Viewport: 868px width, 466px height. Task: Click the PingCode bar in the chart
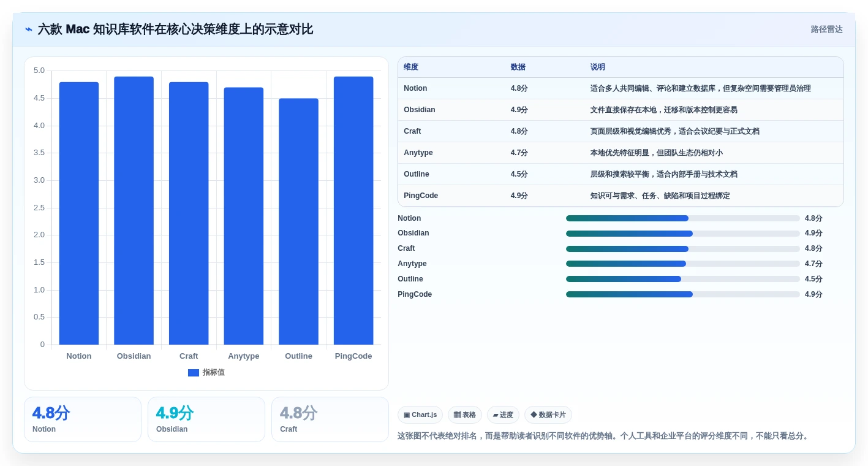353,210
